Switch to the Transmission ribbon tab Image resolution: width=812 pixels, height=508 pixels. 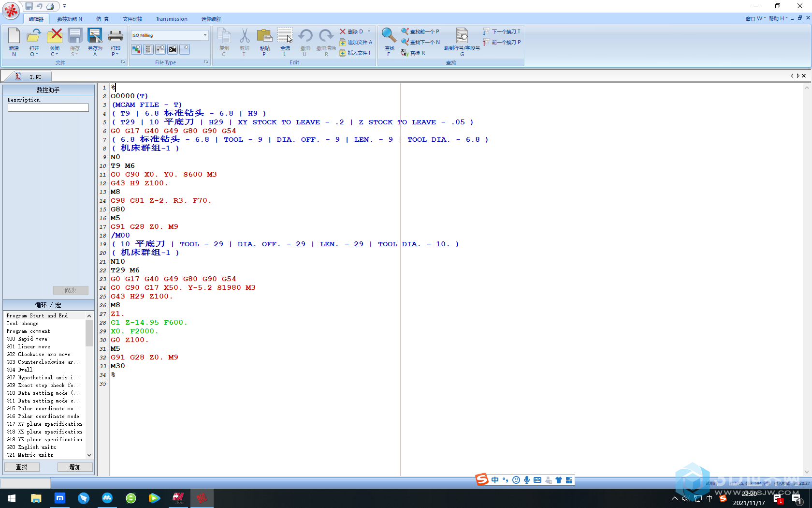pos(172,19)
